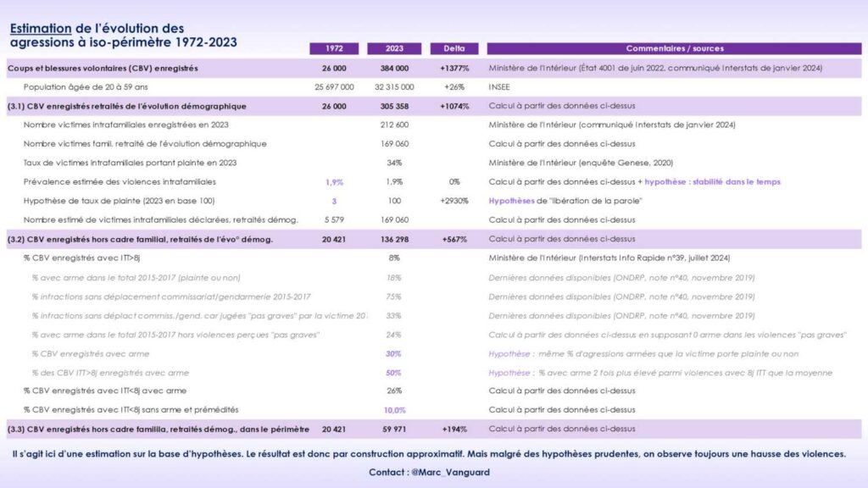Click the Commentaires / sources header
This screenshot has width=868, height=488.
674,48
